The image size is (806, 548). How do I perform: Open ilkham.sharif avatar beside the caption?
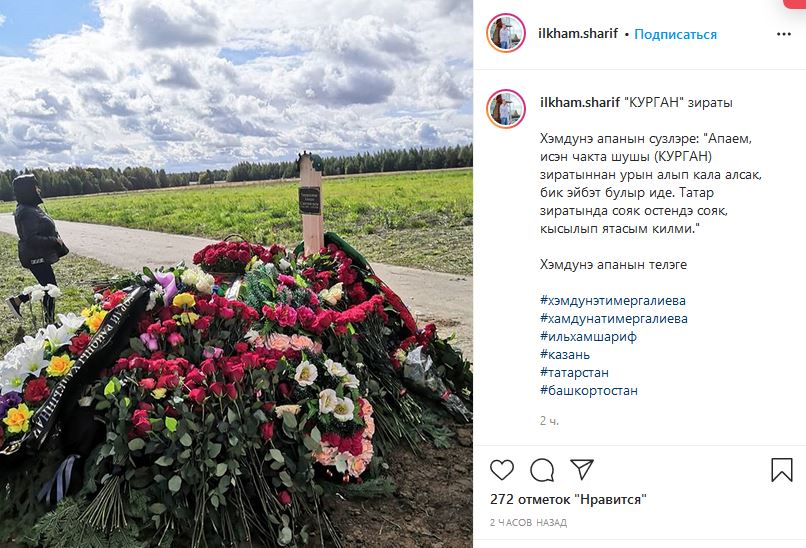tap(506, 108)
